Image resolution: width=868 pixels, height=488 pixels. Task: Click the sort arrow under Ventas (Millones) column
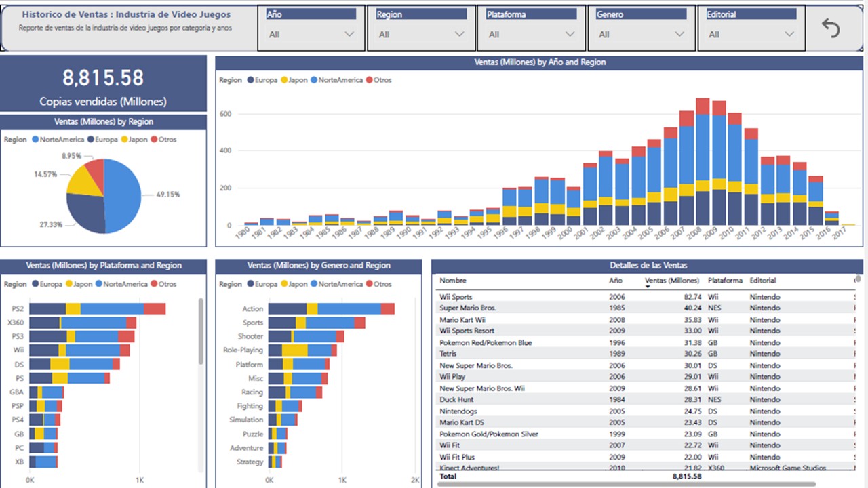pyautogui.click(x=648, y=287)
